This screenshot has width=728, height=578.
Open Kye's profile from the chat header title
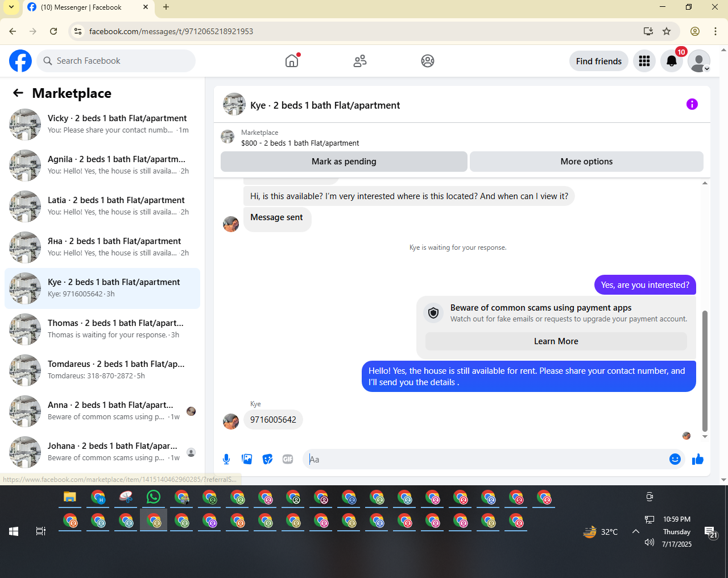(x=325, y=105)
